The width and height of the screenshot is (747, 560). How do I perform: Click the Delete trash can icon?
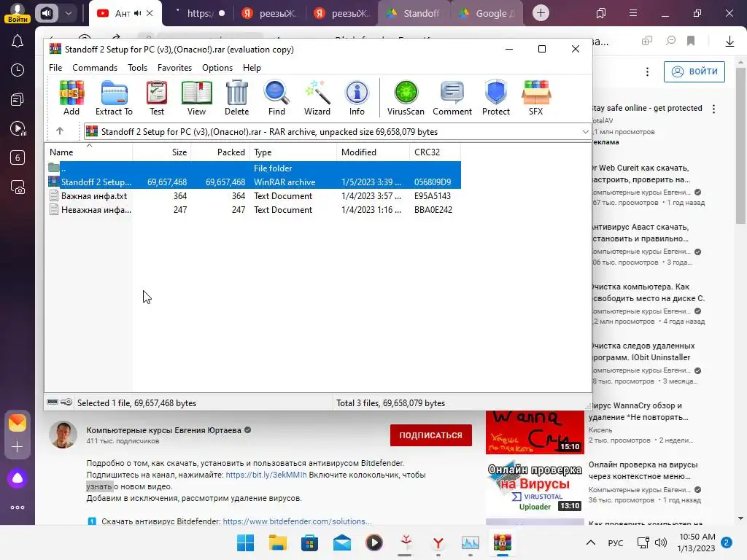[237, 98]
